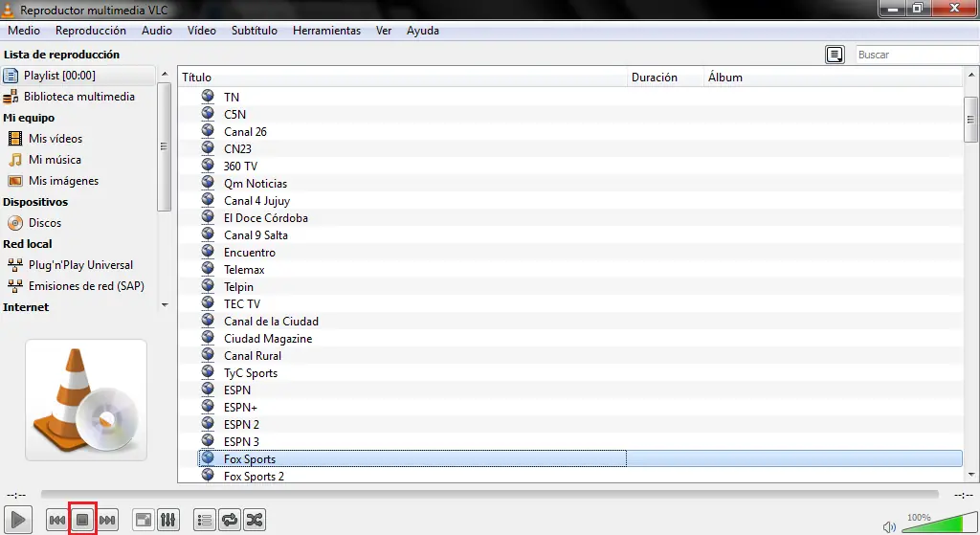This screenshot has width=980, height=535.
Task: Click the playback seek bar
Action: pyautogui.click(x=489, y=495)
